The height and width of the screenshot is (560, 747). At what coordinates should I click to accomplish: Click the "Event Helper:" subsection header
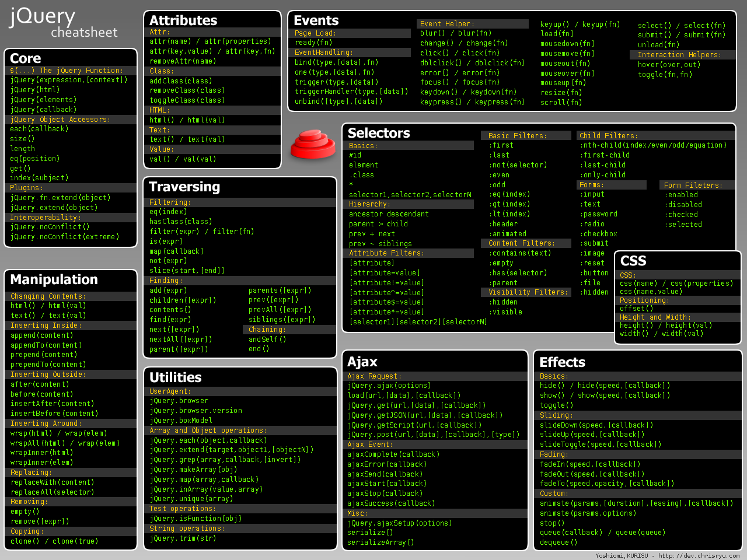pos(447,24)
